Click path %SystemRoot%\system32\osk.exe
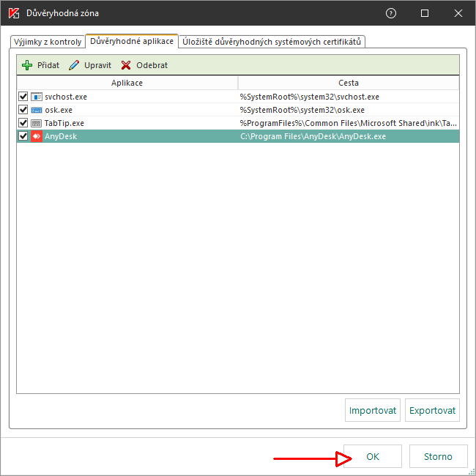476x476 pixels. click(302, 110)
